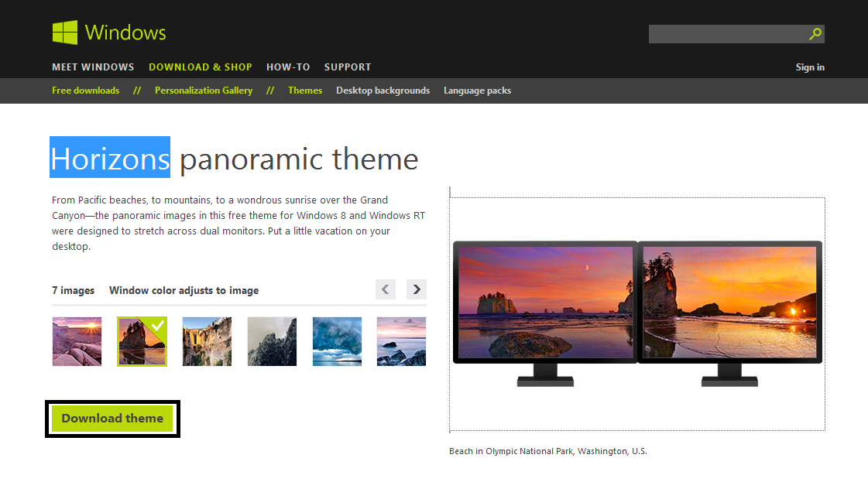Click the Download theme button
The height and width of the screenshot is (482, 868).
112,419
